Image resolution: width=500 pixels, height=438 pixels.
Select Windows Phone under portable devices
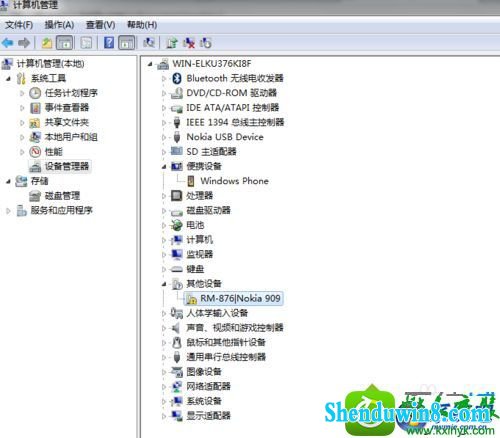(x=228, y=181)
